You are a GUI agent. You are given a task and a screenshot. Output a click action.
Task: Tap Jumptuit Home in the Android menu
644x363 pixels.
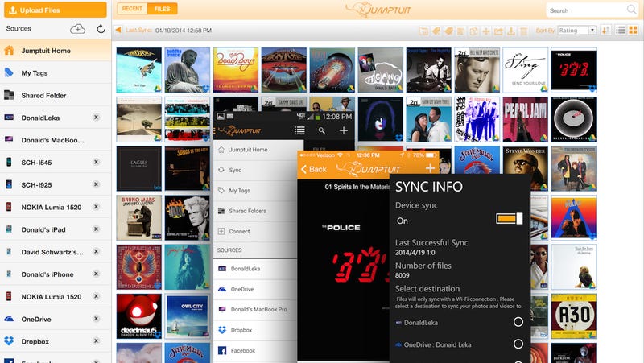pyautogui.click(x=258, y=150)
